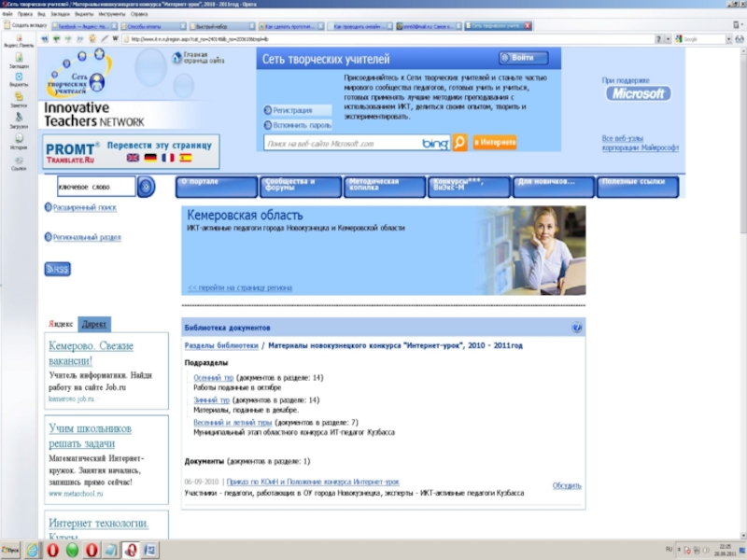Click the pencil/wand icon in address toolbar
The width and height of the screenshot is (747, 560).
tap(105, 38)
